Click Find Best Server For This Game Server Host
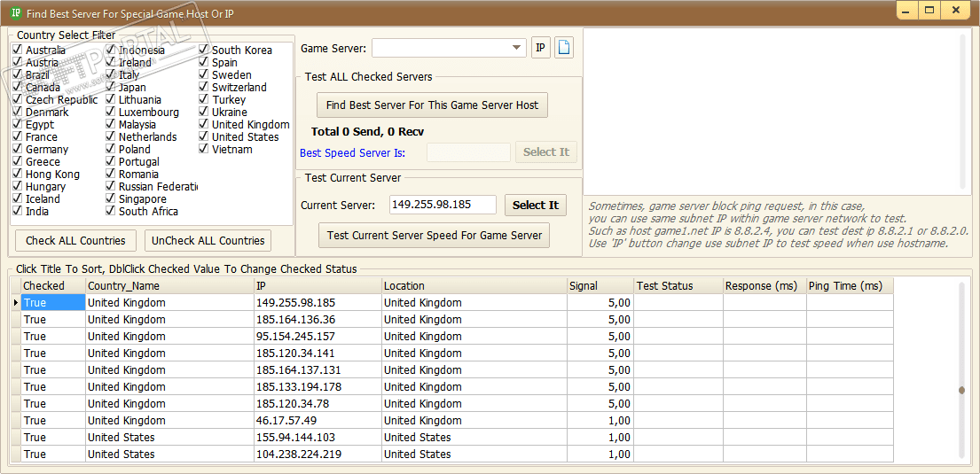Viewport: 980px width, 474px height. point(433,105)
